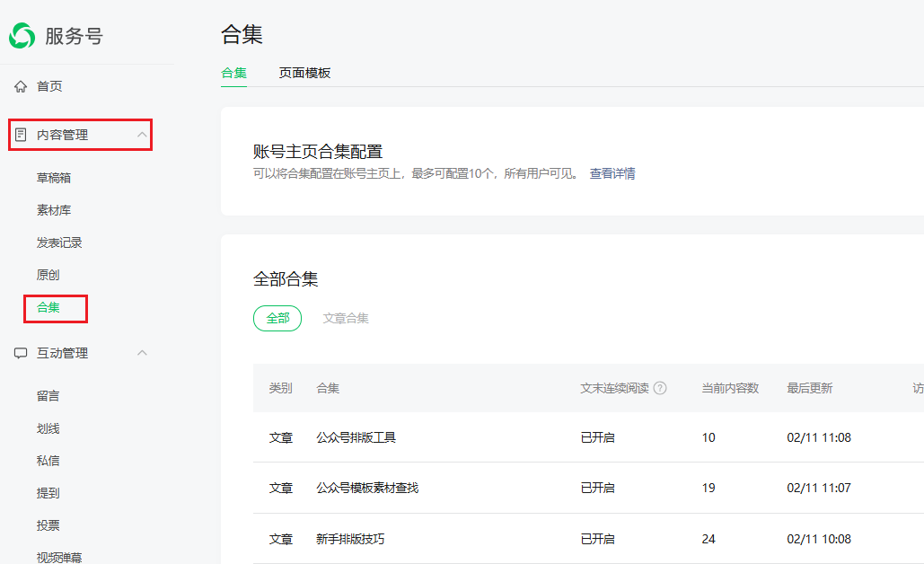The width and height of the screenshot is (924, 564).
Task: Filter by 文章合集
Action: pyautogui.click(x=346, y=319)
